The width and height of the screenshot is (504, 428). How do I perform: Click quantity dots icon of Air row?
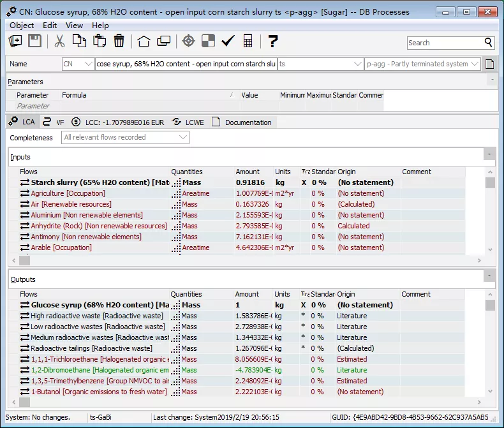point(176,204)
